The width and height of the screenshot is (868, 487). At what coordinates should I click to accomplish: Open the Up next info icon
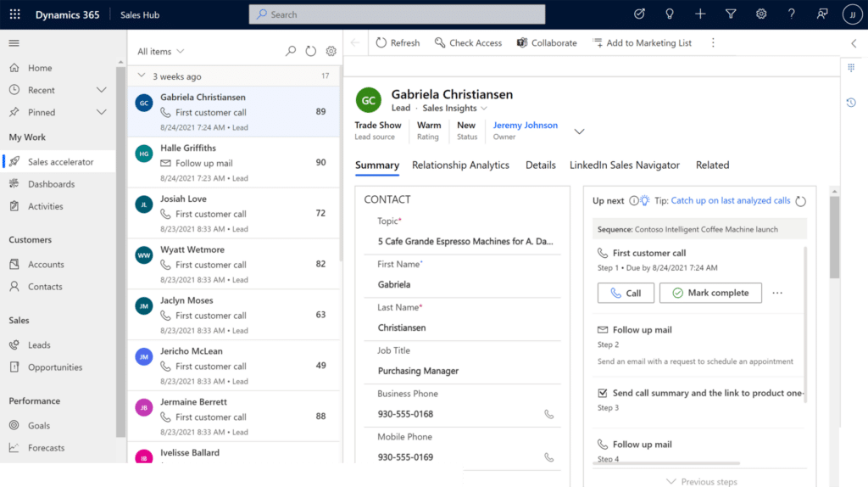click(x=633, y=200)
